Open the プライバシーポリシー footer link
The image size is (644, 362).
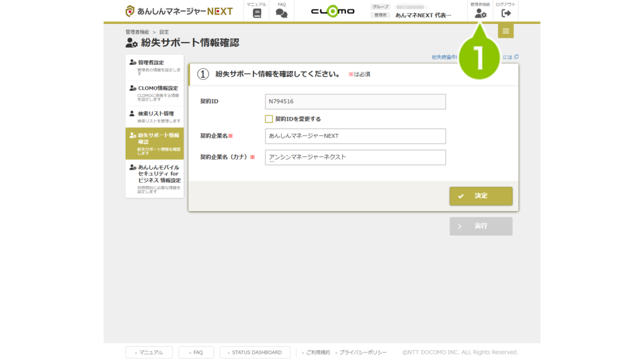click(x=361, y=353)
